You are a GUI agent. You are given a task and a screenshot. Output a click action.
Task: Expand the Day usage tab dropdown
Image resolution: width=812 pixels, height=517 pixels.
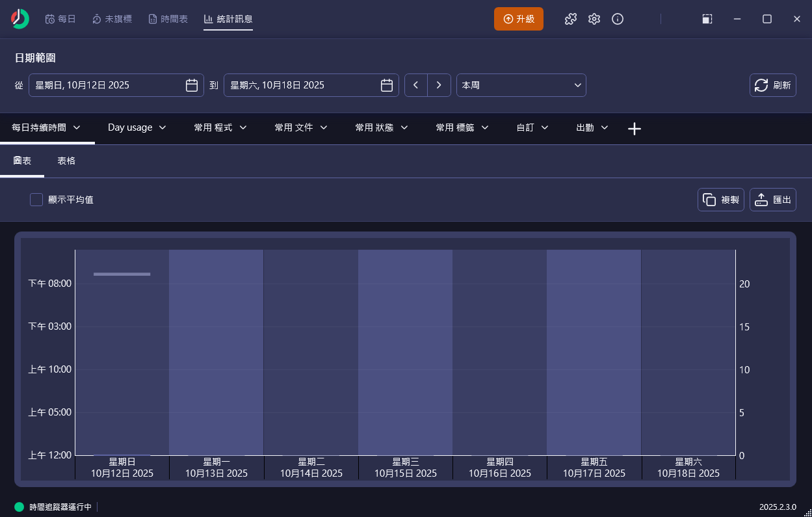(137, 127)
